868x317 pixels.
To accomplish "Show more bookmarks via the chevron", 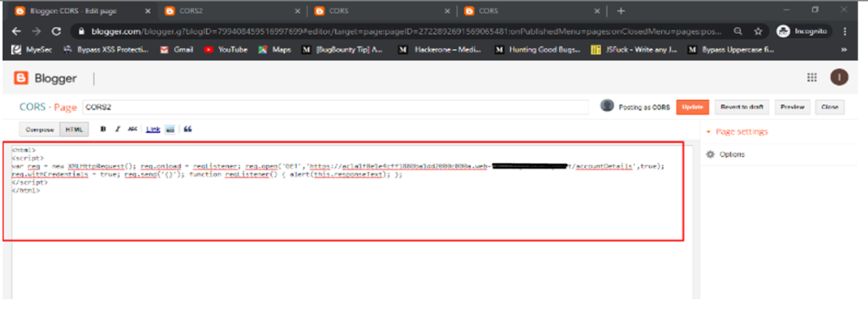I will click(844, 50).
